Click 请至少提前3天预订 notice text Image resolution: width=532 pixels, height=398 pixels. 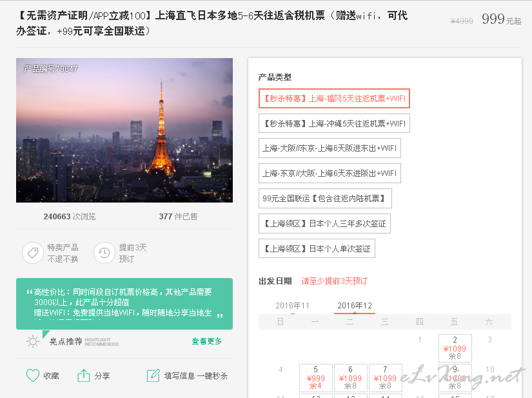pos(335,281)
